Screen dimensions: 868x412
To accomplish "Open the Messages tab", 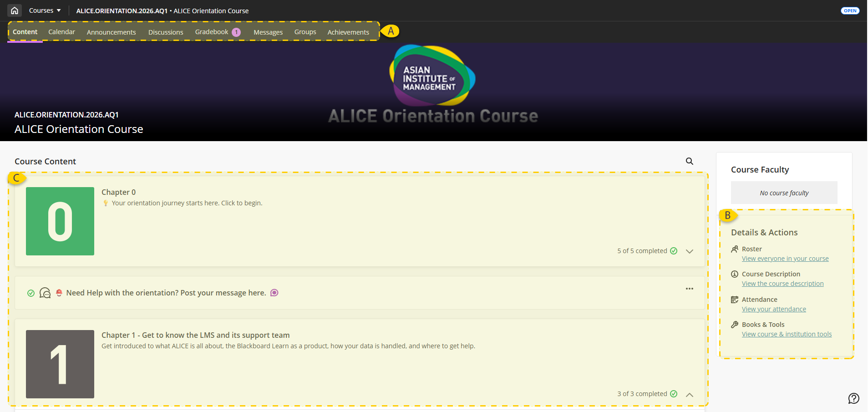I will (x=268, y=32).
